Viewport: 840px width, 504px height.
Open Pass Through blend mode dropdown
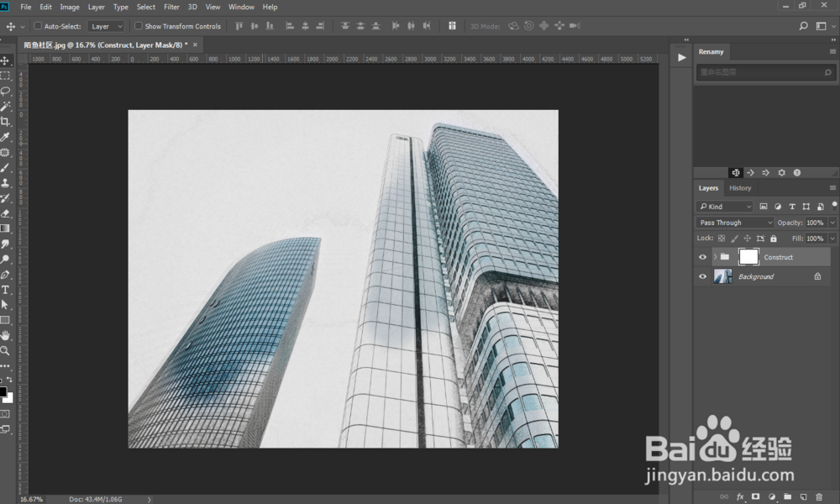click(x=734, y=223)
